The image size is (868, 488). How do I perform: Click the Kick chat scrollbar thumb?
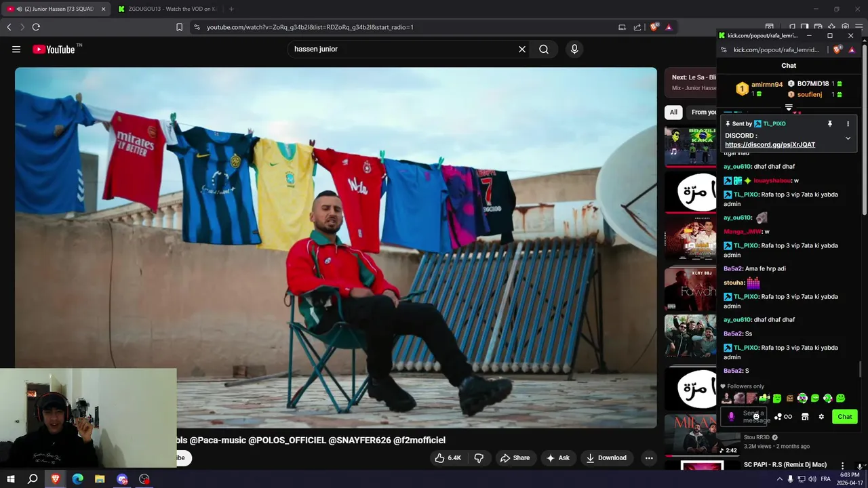860,369
